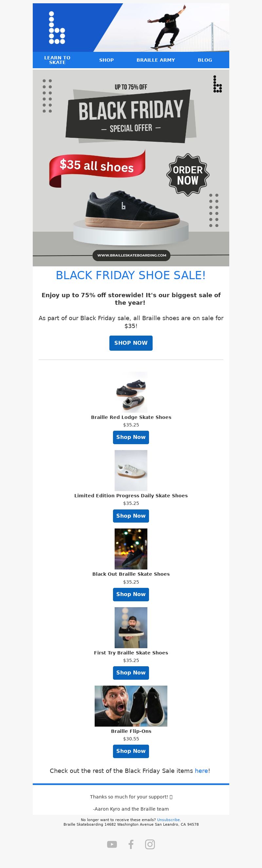This screenshot has width=262, height=868.
Task: Open the Shop menu item
Action: tap(106, 60)
